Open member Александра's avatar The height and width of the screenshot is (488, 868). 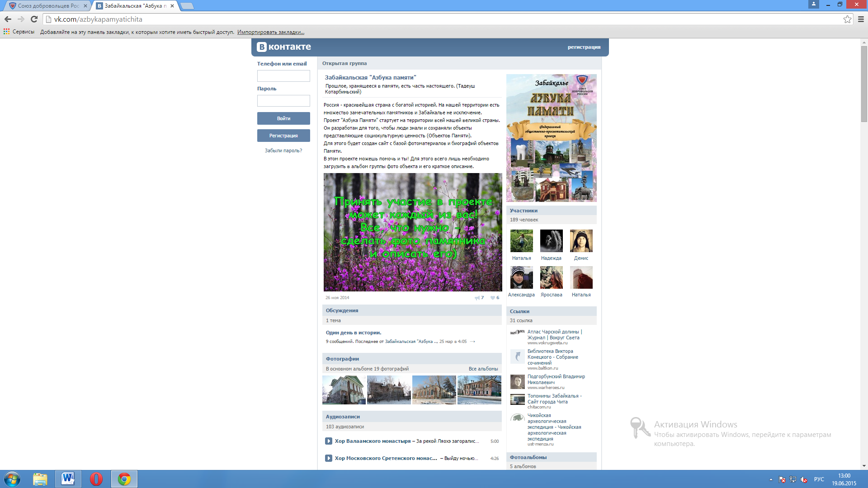[x=521, y=277]
